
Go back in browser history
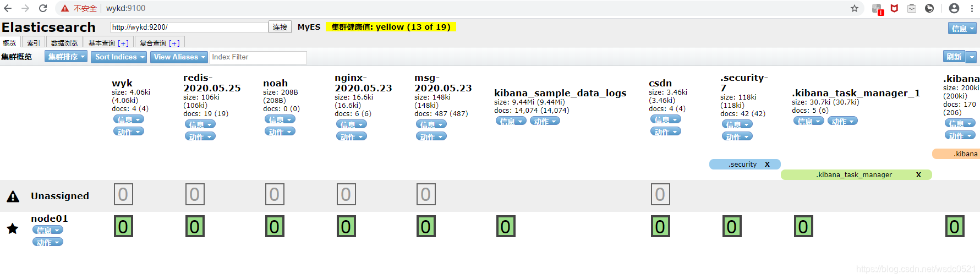(x=8, y=8)
